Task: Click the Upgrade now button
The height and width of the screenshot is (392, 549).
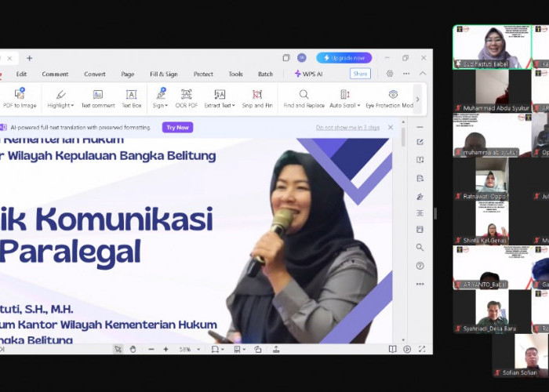Action: point(344,58)
